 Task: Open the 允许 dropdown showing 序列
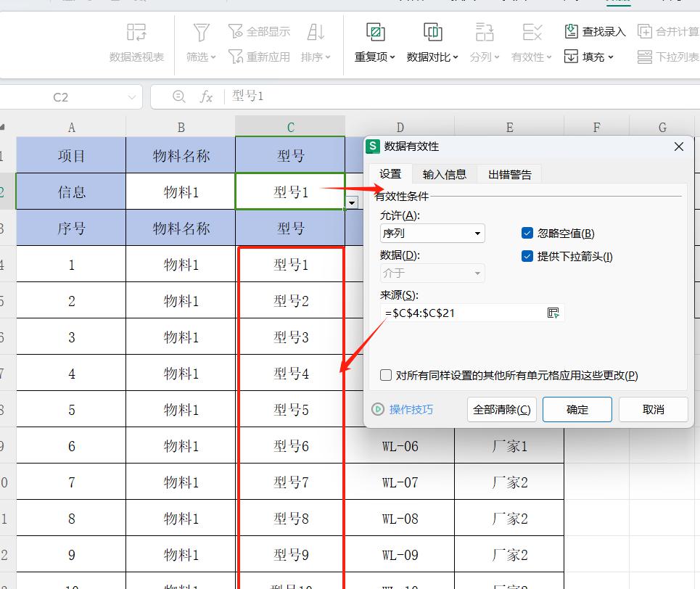432,233
